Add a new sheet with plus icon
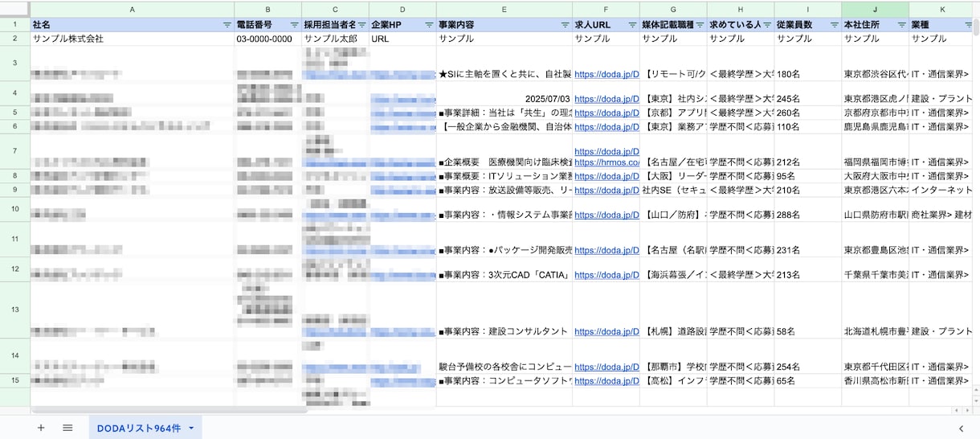Viewport: 980px width, 439px height. pyautogui.click(x=41, y=428)
